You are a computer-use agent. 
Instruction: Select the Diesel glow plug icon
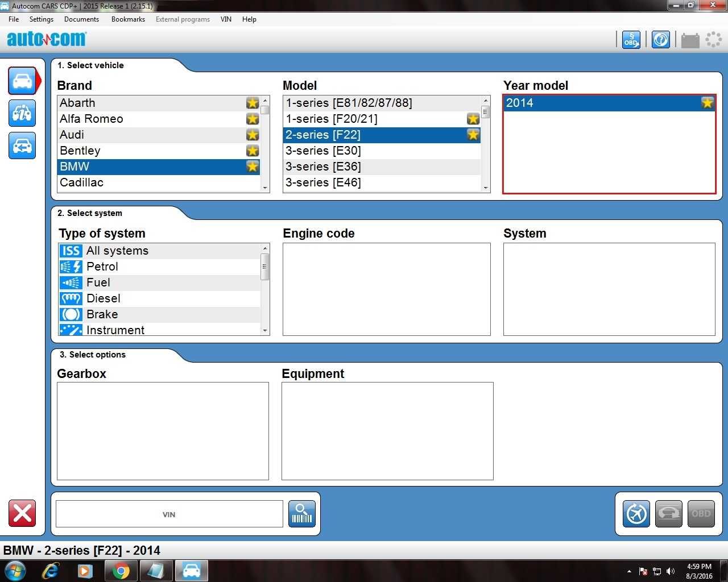[71, 298]
